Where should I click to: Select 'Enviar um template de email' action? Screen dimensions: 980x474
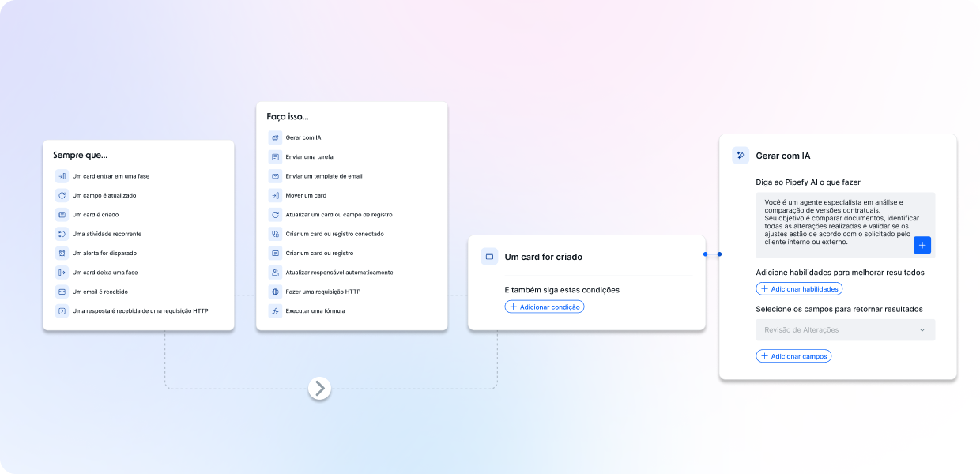pyautogui.click(x=324, y=176)
